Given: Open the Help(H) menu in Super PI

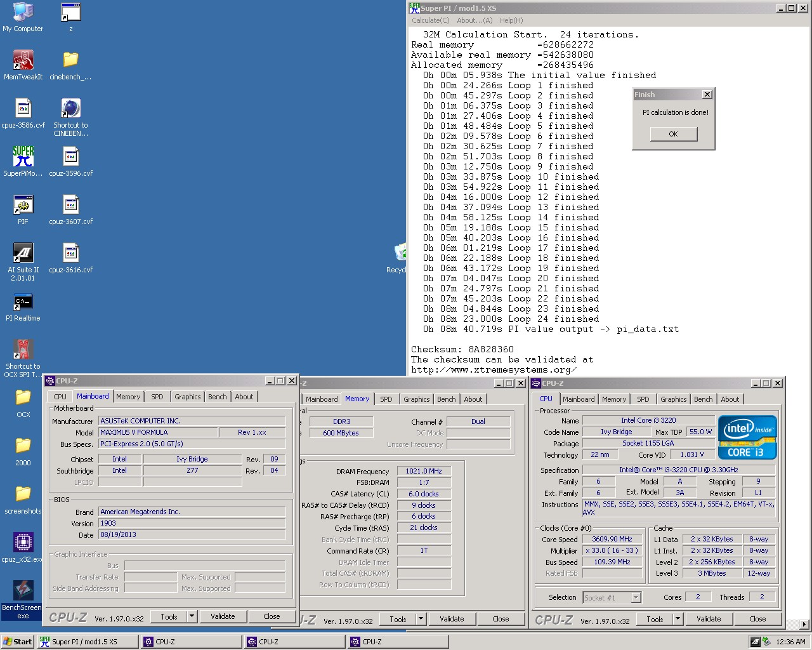Looking at the screenshot, I should click(x=511, y=20).
